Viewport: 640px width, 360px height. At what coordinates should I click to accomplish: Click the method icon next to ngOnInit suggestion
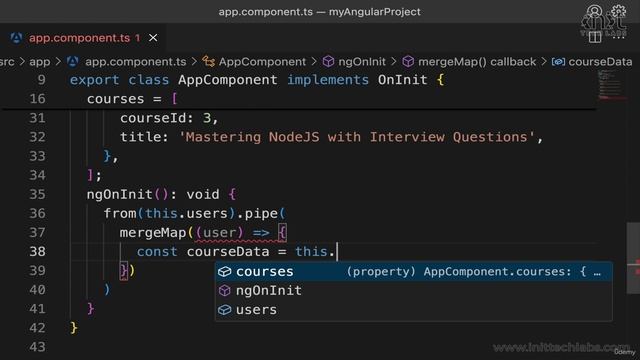224,291
